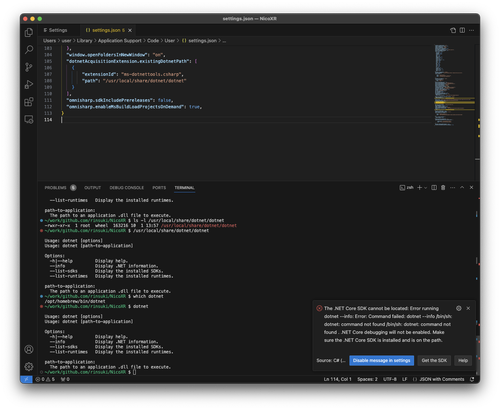Switch to the Ports panel tab
The image size is (500, 410).
[x=159, y=188]
